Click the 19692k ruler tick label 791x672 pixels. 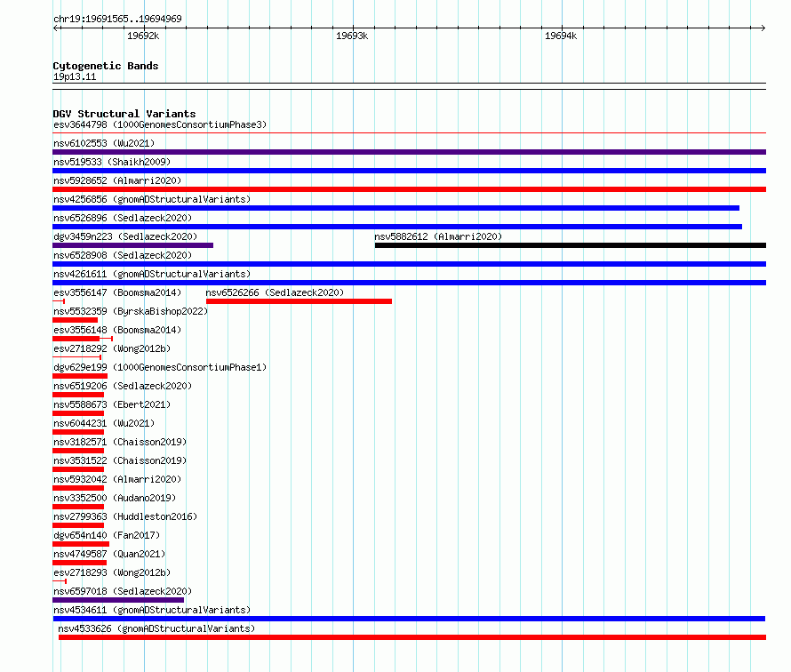(143, 36)
